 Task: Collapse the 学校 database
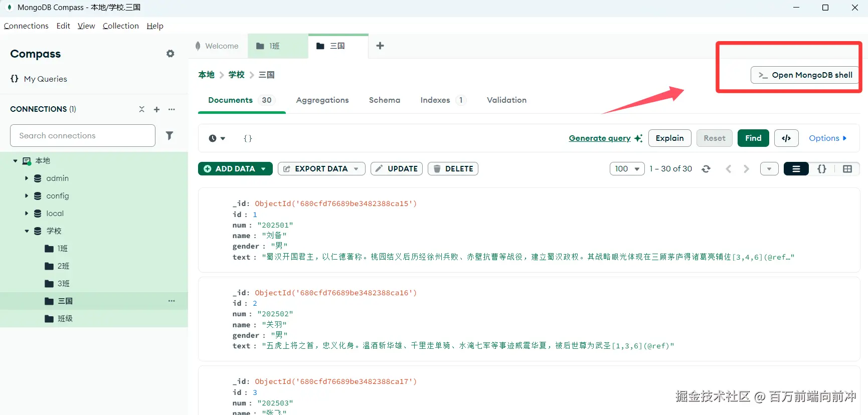(27, 231)
